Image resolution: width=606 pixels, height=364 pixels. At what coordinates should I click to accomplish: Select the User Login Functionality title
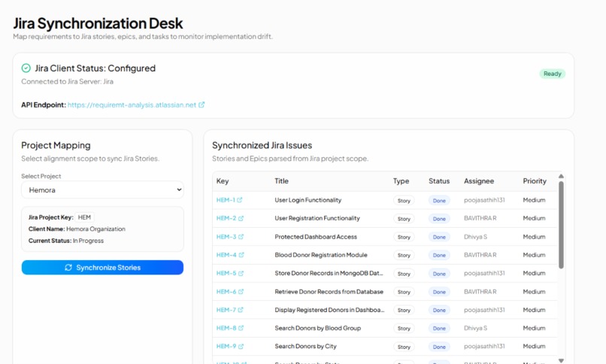308,200
